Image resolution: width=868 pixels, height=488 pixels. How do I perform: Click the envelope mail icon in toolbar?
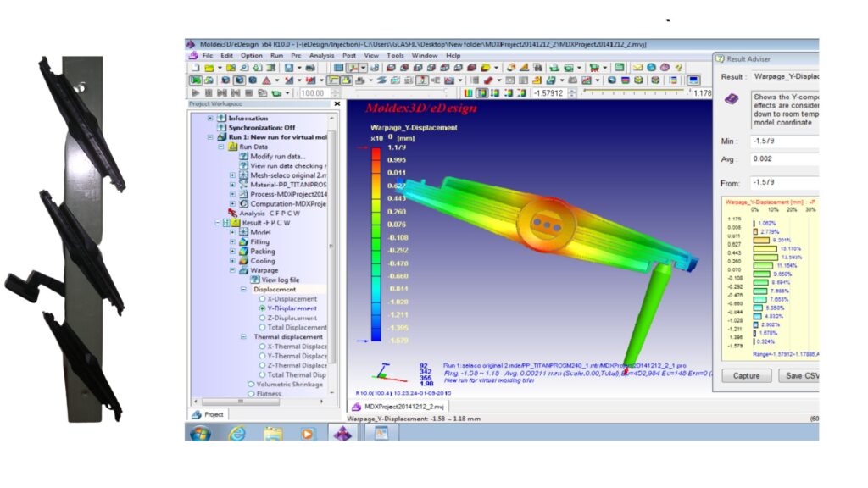tap(637, 68)
